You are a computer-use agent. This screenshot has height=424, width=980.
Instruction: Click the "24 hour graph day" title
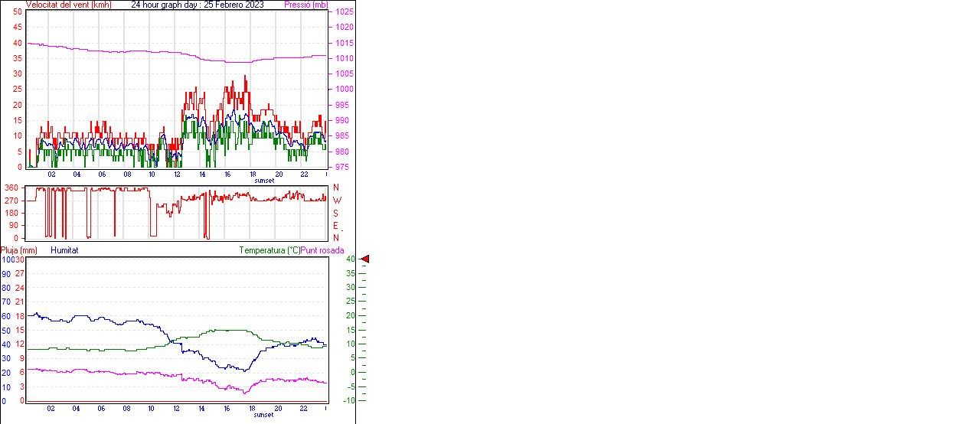(198, 5)
